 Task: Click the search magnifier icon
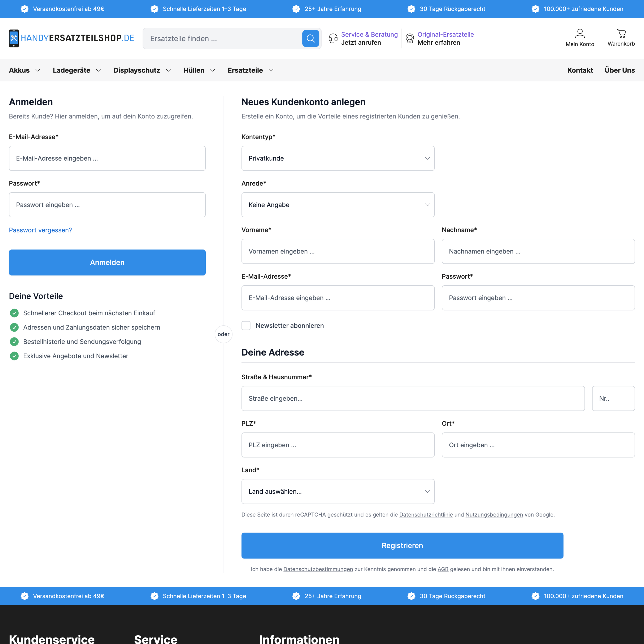pos(310,38)
